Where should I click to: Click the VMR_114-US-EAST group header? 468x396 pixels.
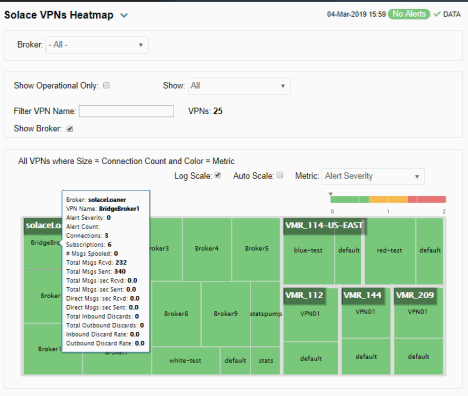coord(324,226)
